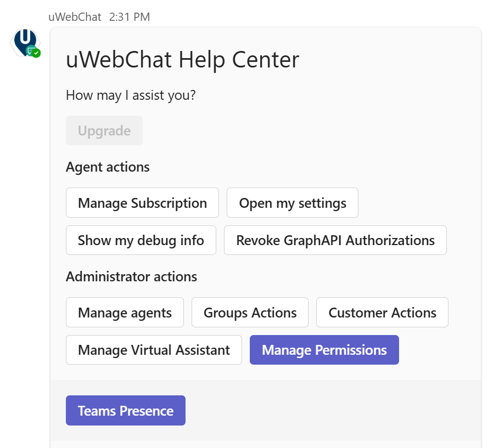Show my debug info
488x448 pixels.
(141, 240)
